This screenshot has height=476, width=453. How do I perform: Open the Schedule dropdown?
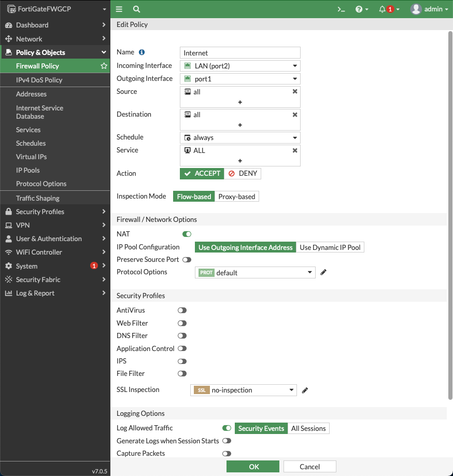(x=240, y=138)
